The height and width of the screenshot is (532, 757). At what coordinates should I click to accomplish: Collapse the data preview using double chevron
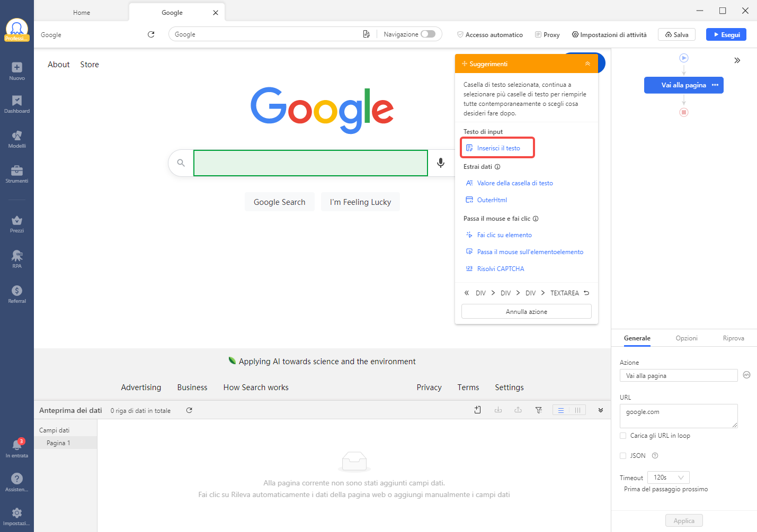(601, 410)
